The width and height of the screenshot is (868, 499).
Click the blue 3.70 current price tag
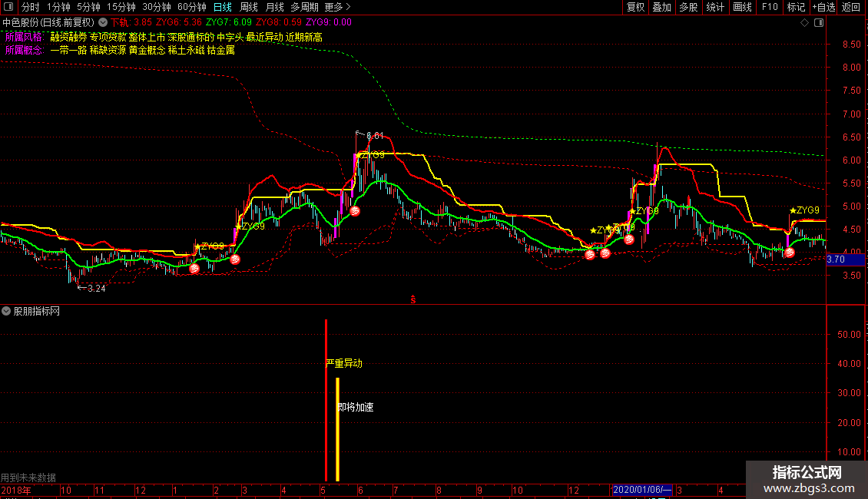click(845, 259)
